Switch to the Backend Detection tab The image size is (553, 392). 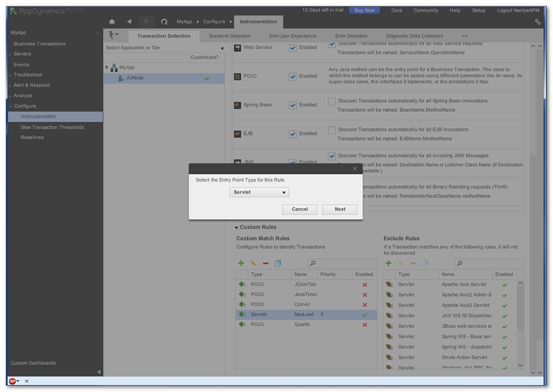pyautogui.click(x=230, y=36)
